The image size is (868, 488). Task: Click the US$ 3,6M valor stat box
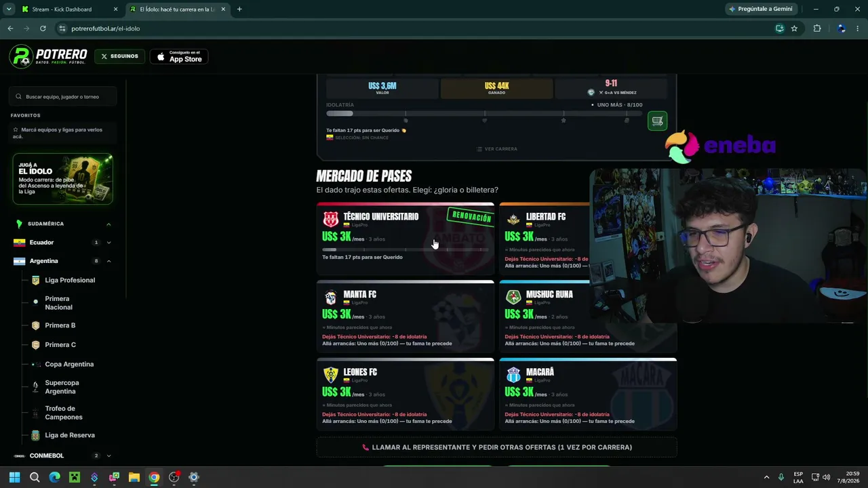(382, 88)
